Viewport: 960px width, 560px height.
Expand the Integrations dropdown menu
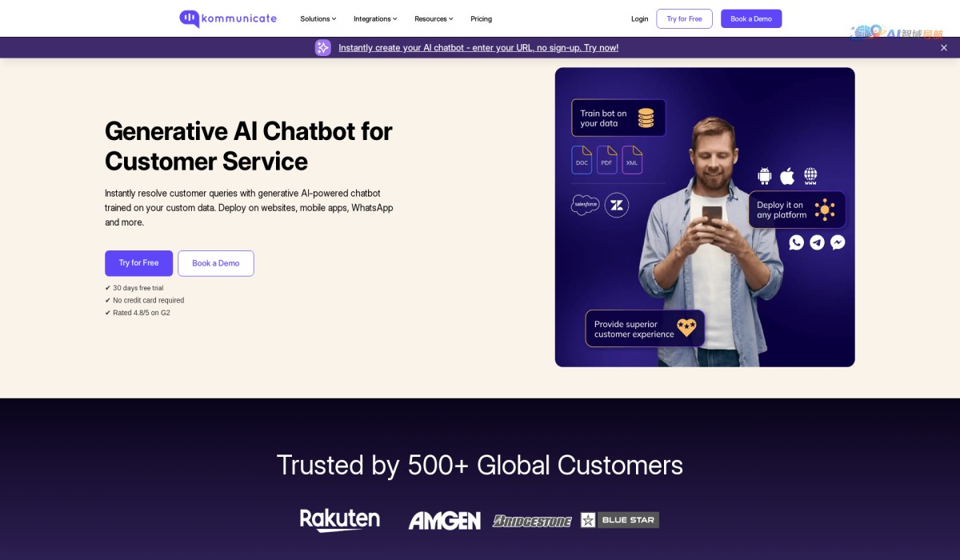click(x=375, y=18)
